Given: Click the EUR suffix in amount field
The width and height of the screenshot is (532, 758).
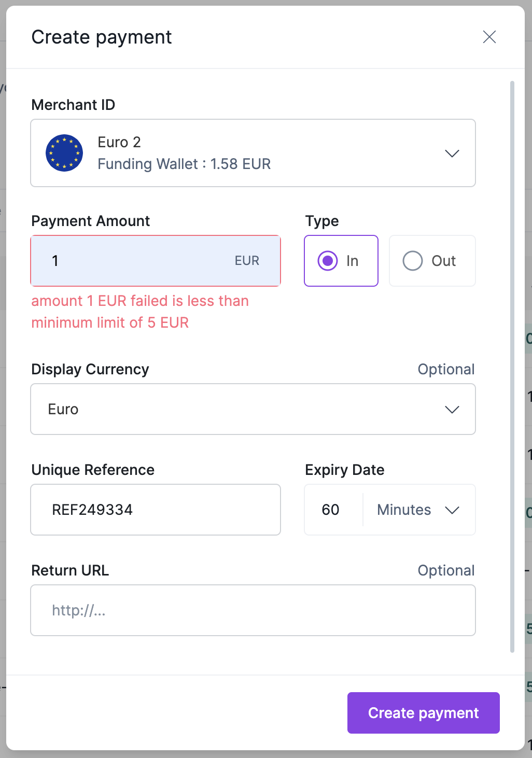Looking at the screenshot, I should click(x=247, y=261).
